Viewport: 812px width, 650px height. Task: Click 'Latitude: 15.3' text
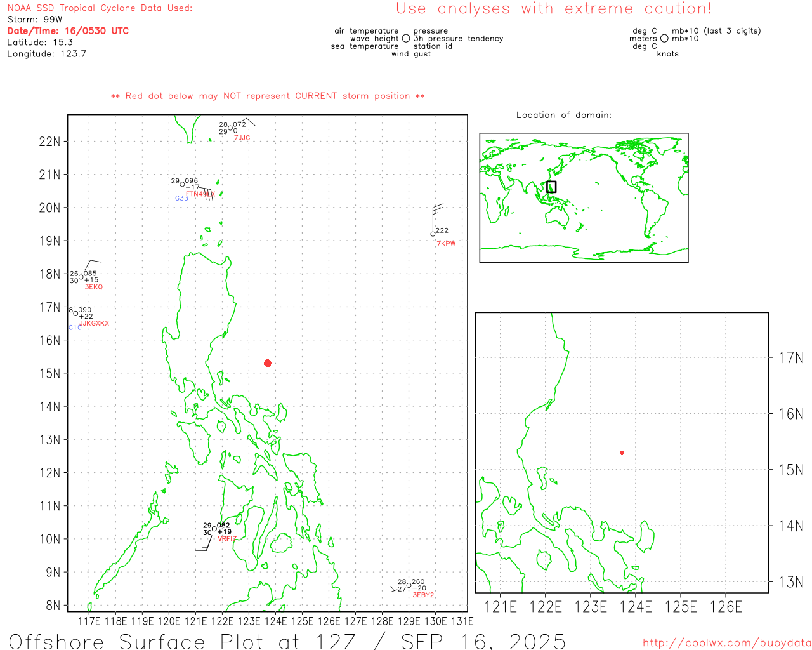40,43
